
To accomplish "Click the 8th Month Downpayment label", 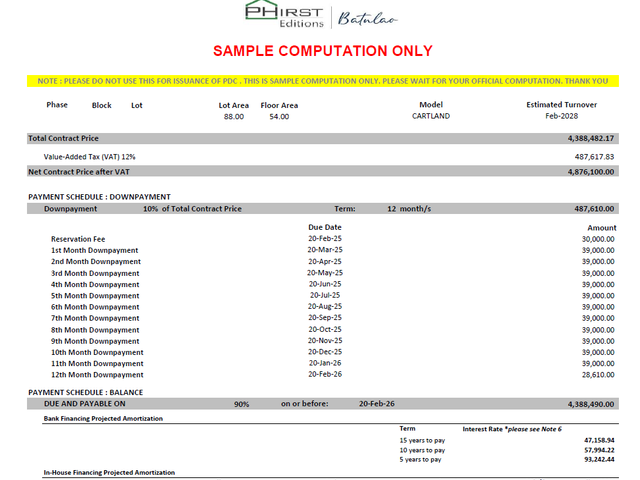I will tap(95, 330).
